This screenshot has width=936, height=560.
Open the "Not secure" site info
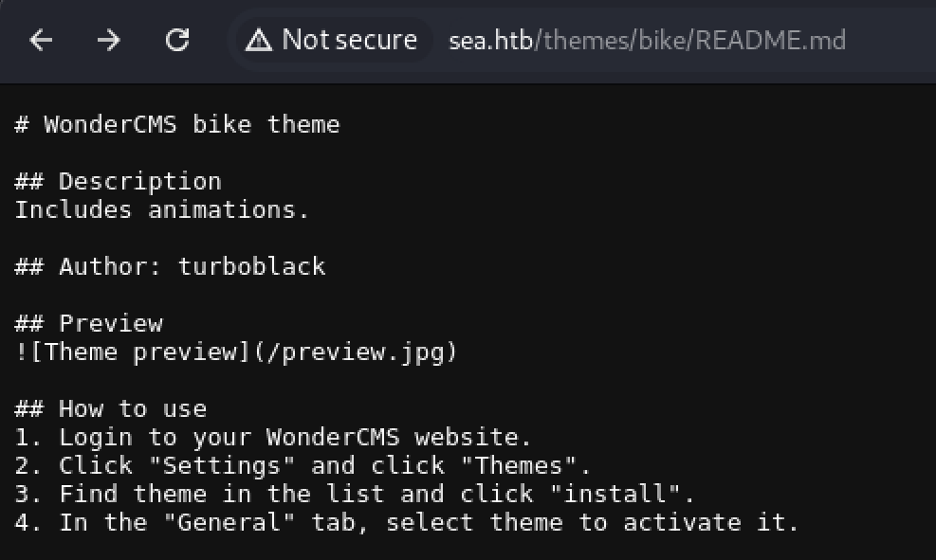pos(348,40)
